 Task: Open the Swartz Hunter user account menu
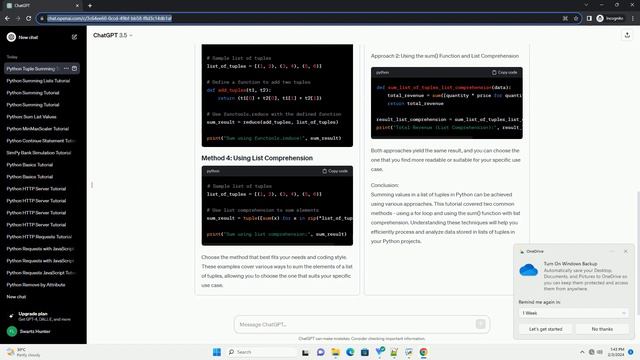point(41,331)
